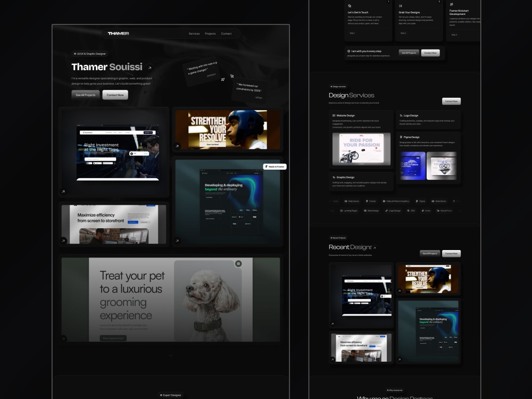
Task: Click the Video & Motion Graphics tag
Action: (396, 201)
